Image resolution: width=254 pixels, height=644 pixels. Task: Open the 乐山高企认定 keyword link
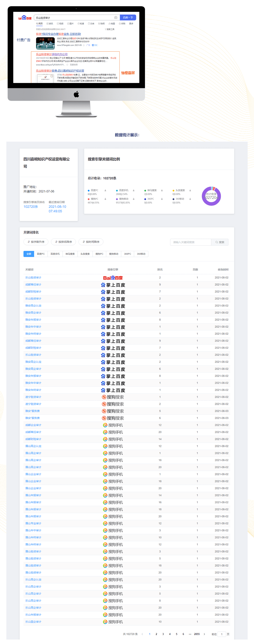[x=33, y=579]
